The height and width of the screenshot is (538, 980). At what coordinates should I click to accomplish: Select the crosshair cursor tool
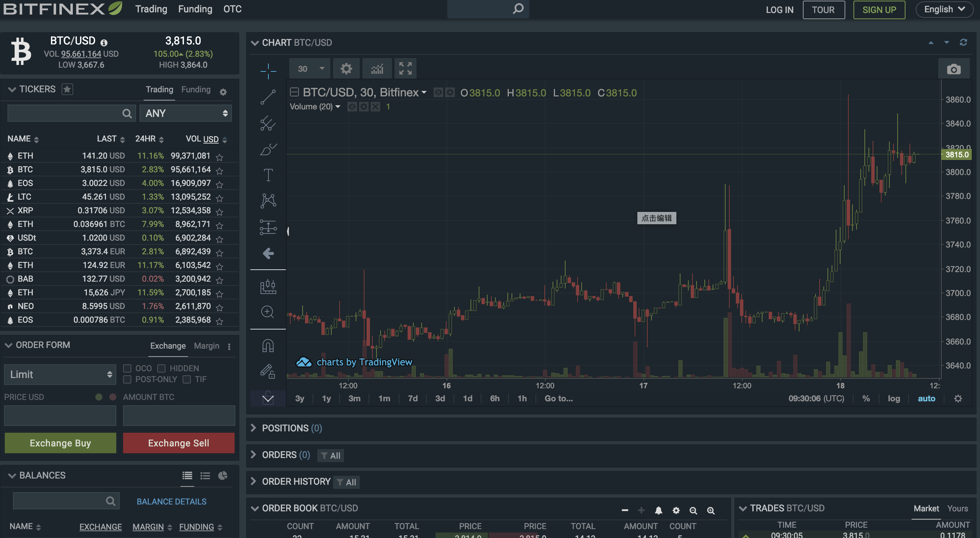[268, 71]
